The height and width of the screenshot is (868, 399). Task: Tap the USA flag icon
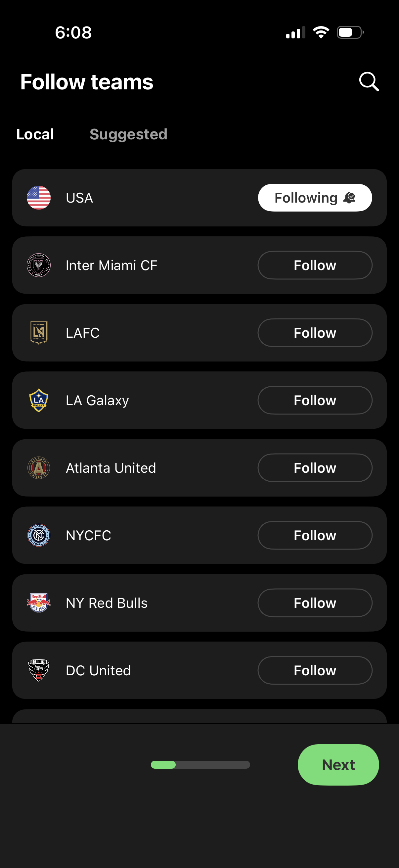coord(39,198)
